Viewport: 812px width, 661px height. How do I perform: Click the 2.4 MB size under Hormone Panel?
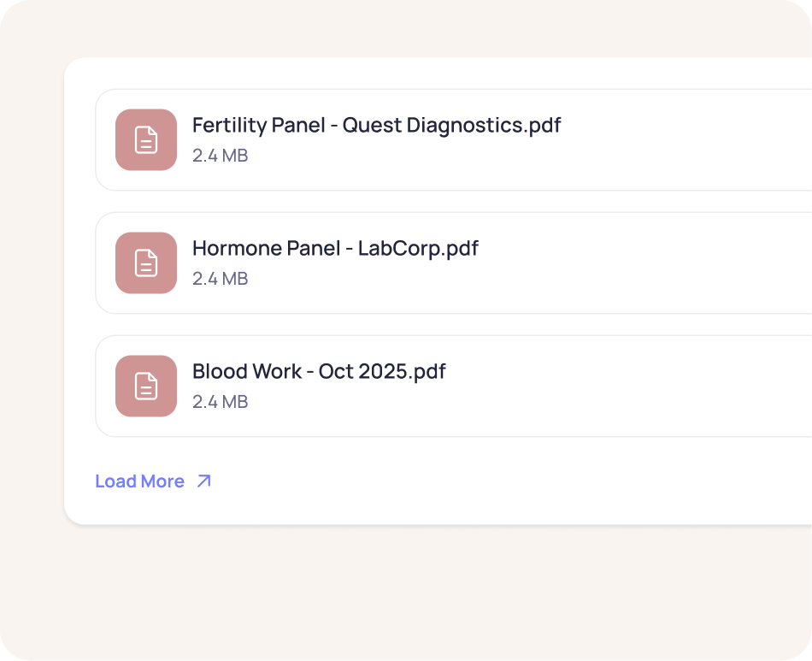(x=220, y=279)
